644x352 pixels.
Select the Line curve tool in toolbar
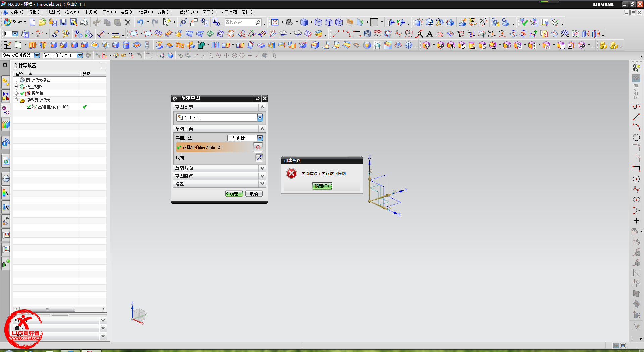point(336,34)
